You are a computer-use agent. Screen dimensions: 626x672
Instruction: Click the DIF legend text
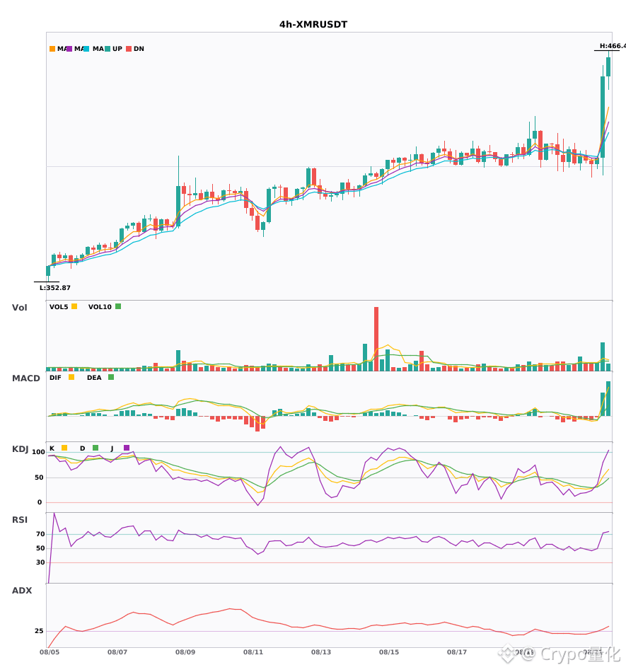[55, 378]
